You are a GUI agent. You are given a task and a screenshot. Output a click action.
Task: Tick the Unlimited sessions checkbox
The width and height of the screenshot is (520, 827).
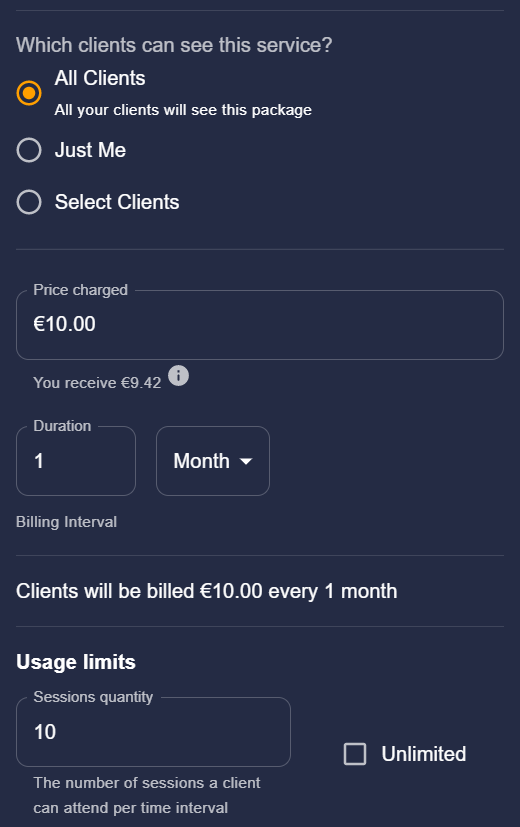pos(355,754)
